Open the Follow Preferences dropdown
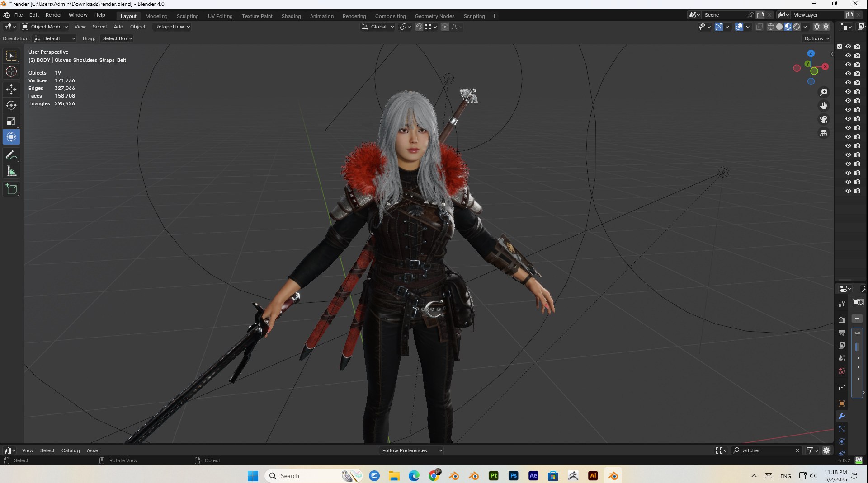The width and height of the screenshot is (868, 483). point(411,450)
